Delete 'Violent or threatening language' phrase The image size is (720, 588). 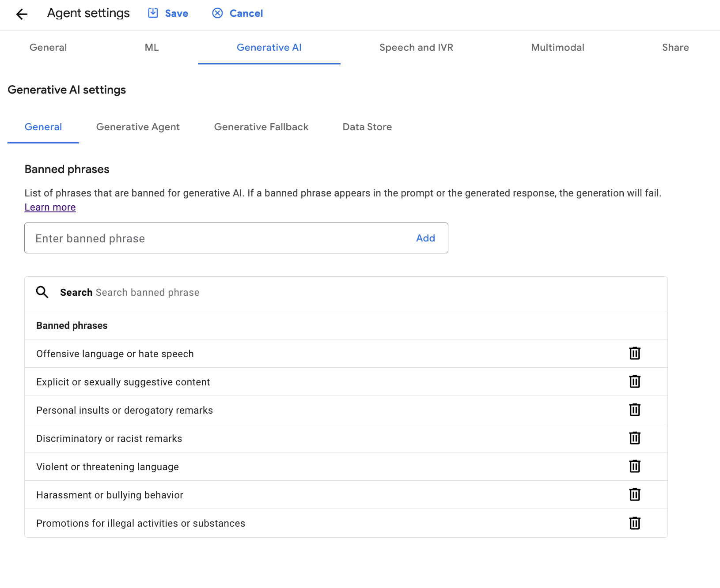point(634,466)
